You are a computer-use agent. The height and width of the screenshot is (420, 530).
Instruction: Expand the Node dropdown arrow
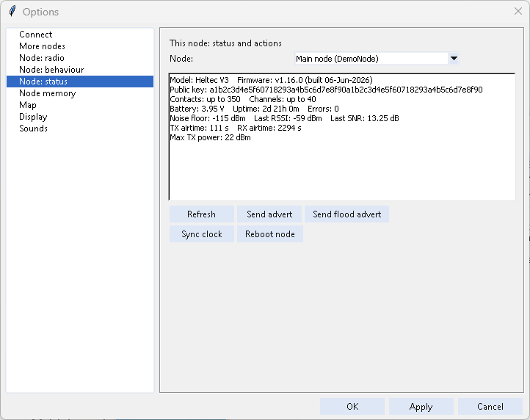tap(454, 59)
